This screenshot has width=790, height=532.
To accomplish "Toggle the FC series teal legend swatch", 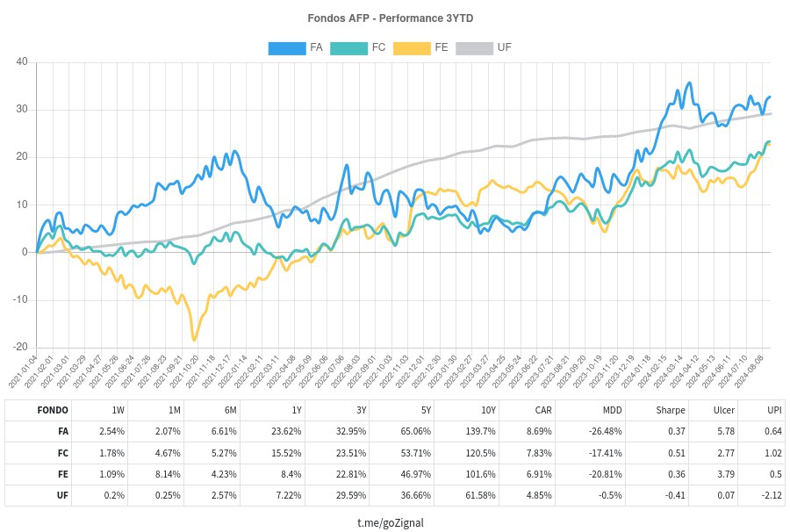I will tap(348, 48).
